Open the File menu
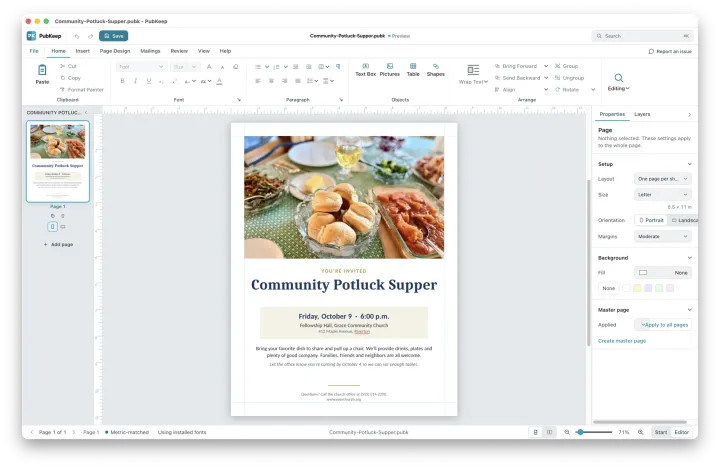This screenshot has height=468, width=720. (34, 51)
